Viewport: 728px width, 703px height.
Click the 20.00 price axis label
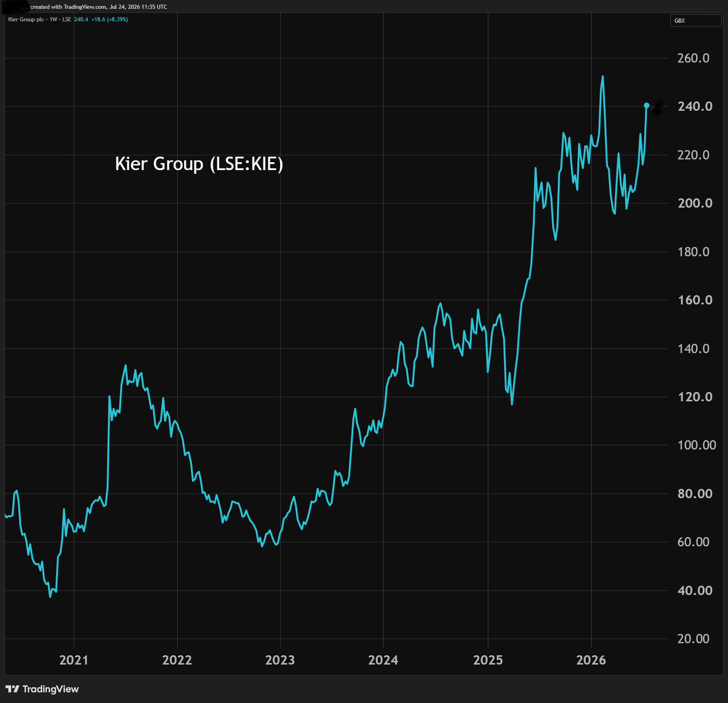[x=693, y=639]
